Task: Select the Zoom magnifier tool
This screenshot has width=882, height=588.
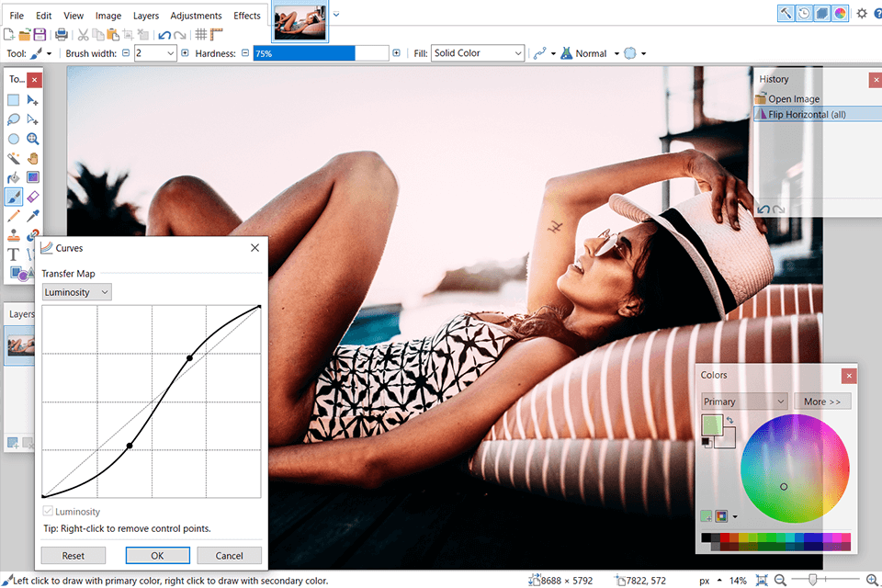Action: click(x=33, y=139)
